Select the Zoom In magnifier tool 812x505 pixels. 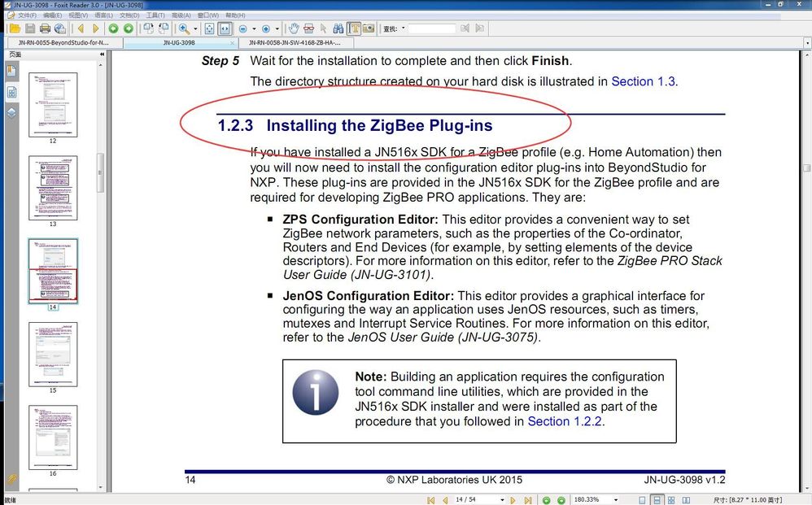coord(184,28)
